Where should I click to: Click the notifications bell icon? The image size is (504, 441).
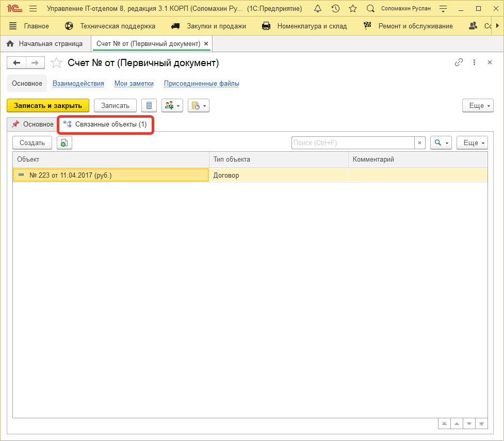(x=318, y=9)
